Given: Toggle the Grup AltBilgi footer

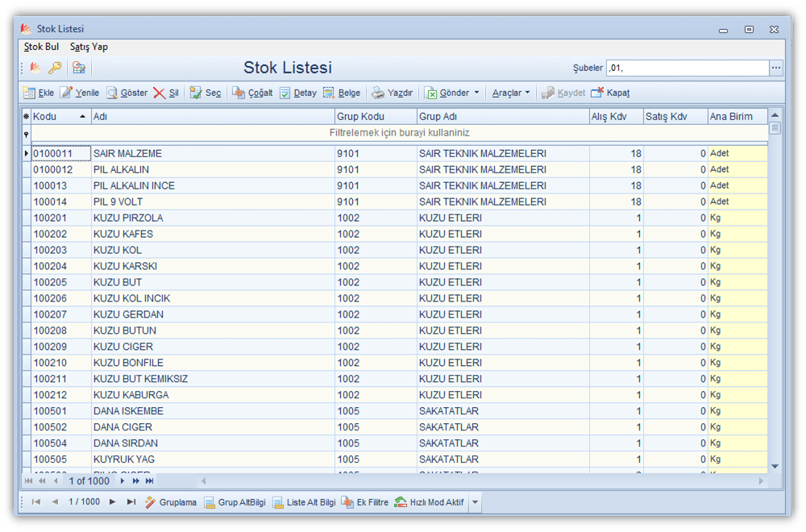Looking at the screenshot, I should (x=209, y=502).
